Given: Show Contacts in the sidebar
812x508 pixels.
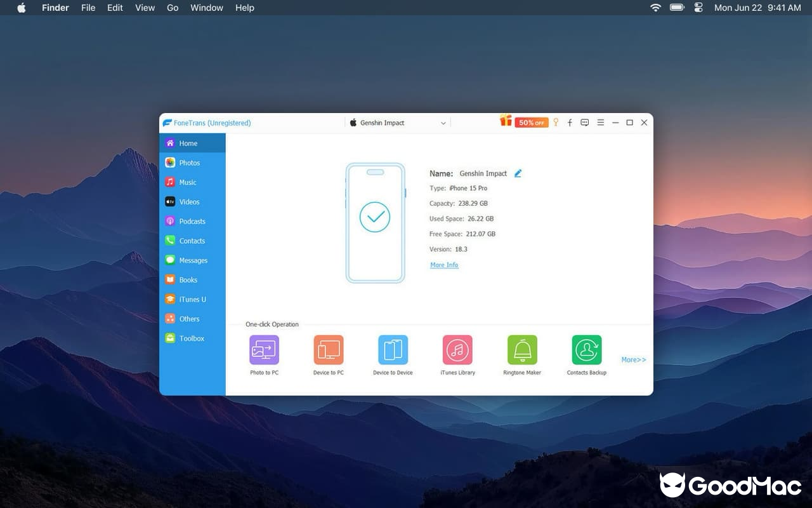Looking at the screenshot, I should pyautogui.click(x=192, y=241).
